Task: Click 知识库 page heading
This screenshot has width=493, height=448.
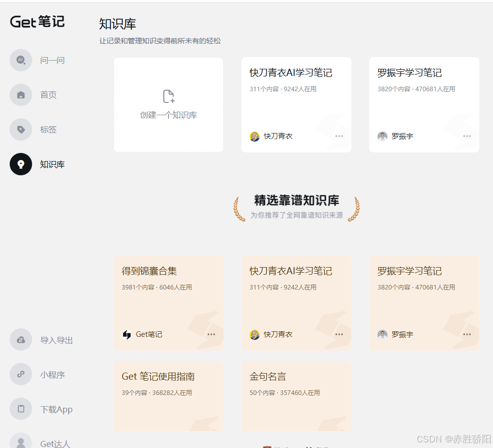Action: [x=117, y=24]
